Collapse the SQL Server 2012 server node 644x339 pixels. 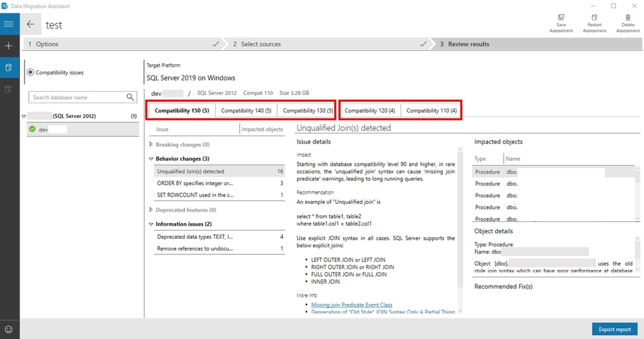point(24,116)
